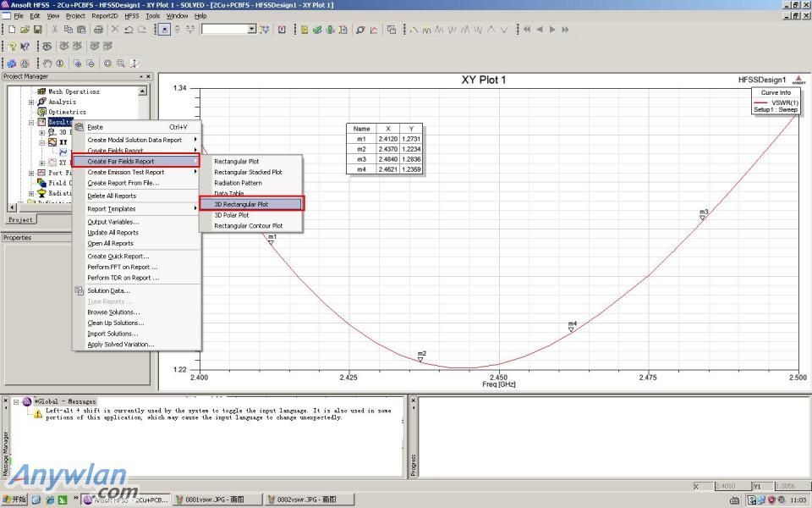Expand the Analysis tree node

31,102
